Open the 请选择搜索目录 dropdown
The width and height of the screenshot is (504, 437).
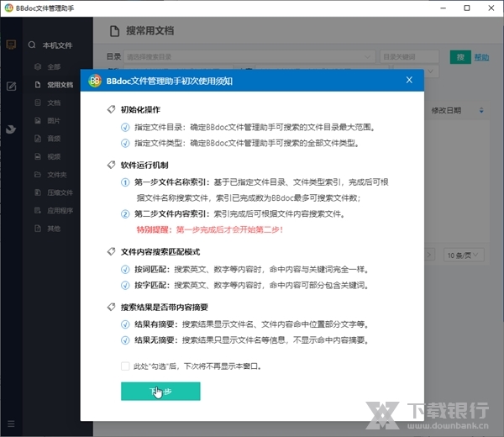pos(249,57)
